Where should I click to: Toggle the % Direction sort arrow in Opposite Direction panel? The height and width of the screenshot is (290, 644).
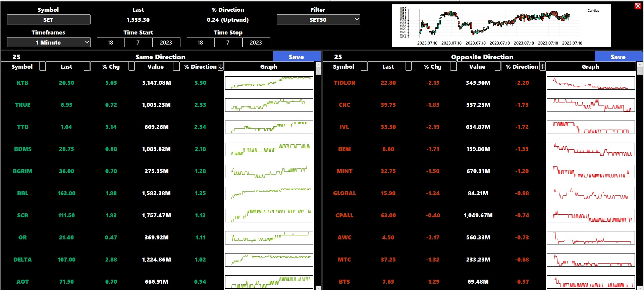pos(542,66)
